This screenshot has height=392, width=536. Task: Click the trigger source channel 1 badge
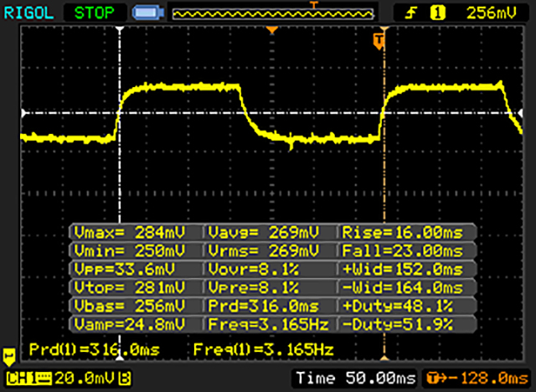tap(437, 13)
